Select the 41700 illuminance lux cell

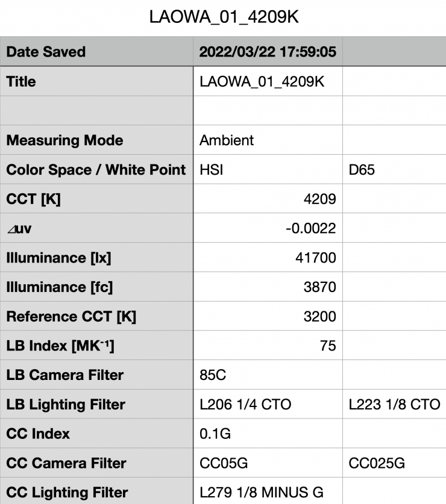[x=268, y=258]
